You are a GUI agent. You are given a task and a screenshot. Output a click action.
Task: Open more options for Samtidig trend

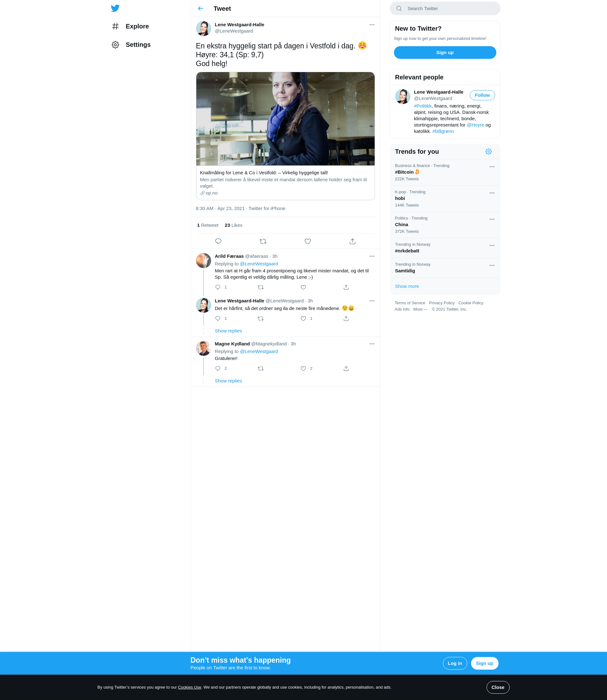(x=492, y=265)
